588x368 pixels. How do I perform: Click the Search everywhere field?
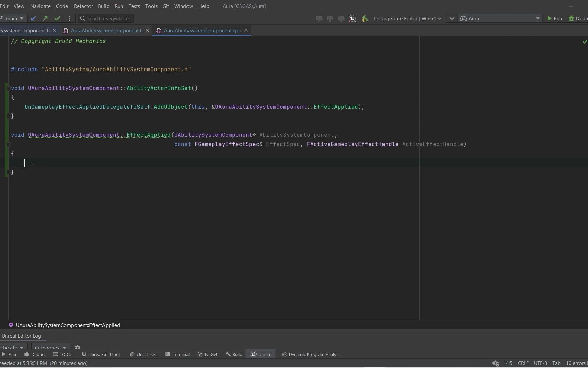pyautogui.click(x=105, y=19)
